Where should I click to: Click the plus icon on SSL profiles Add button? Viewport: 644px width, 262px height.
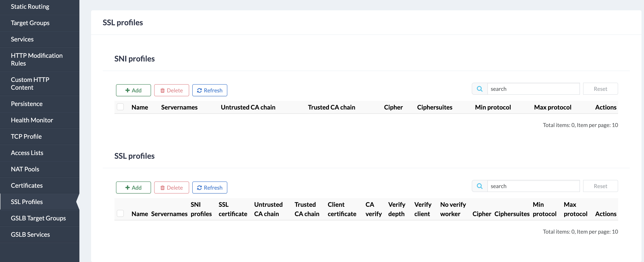pyautogui.click(x=128, y=187)
